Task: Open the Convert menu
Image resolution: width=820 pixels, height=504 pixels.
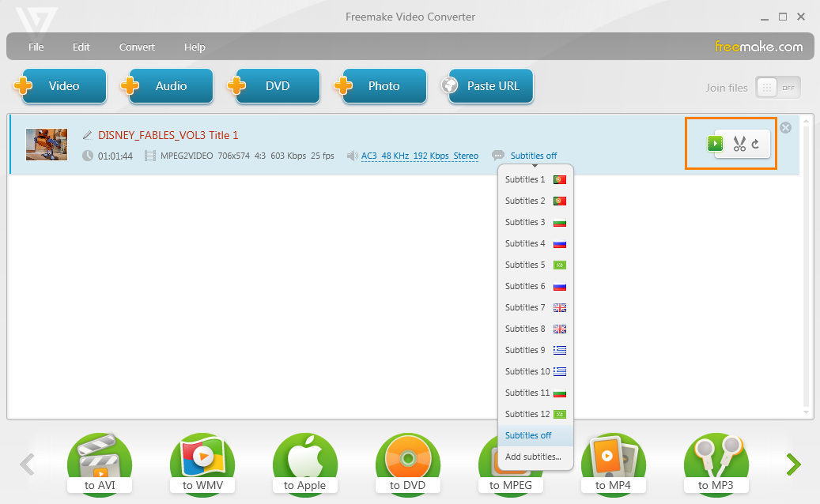Action: point(137,47)
